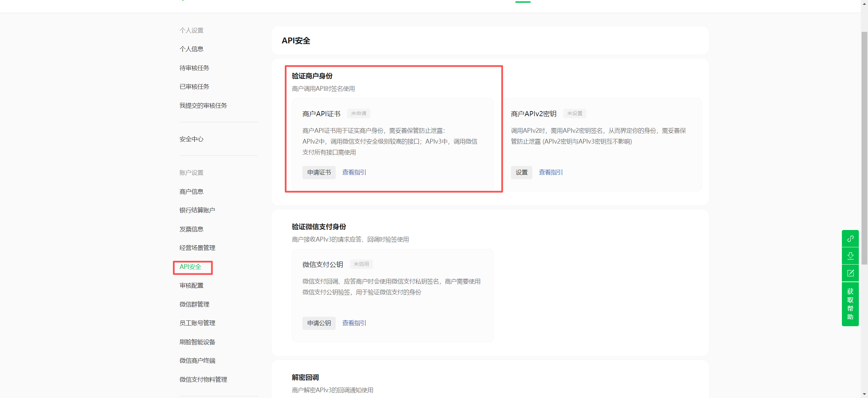Click the 申请证书 button
868x398 pixels.
pyautogui.click(x=319, y=172)
